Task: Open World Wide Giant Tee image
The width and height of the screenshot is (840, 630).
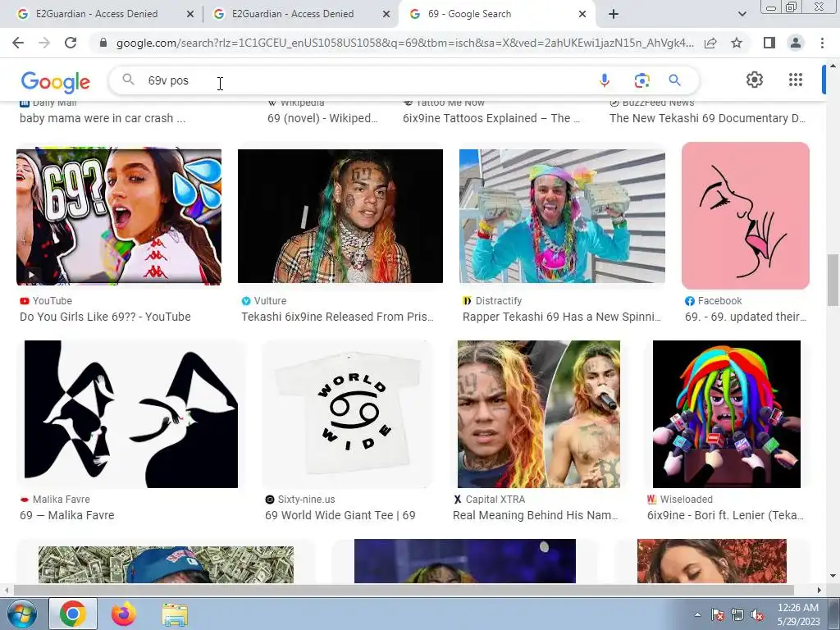Action: 347,413
